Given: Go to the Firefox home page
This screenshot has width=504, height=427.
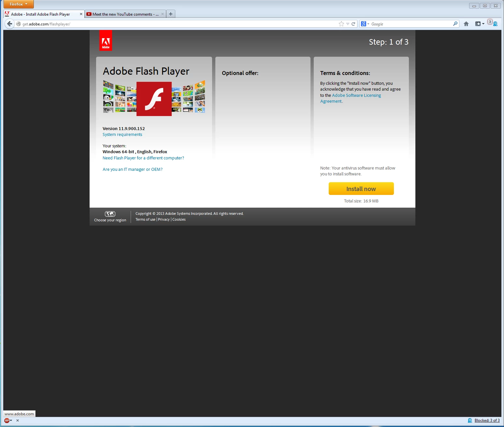Looking at the screenshot, I should click(x=466, y=24).
